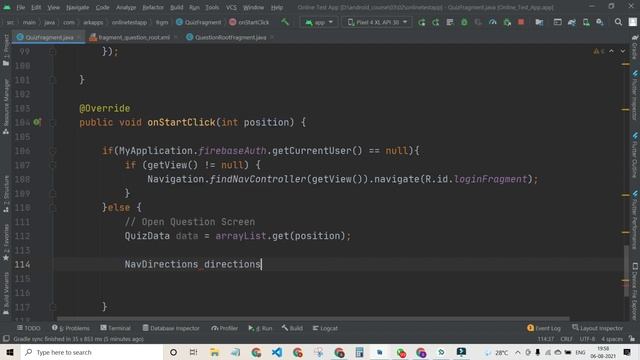Jump to the previous highlighted error with the up arrow
Screen dimensions: 640x360
coord(611,51)
